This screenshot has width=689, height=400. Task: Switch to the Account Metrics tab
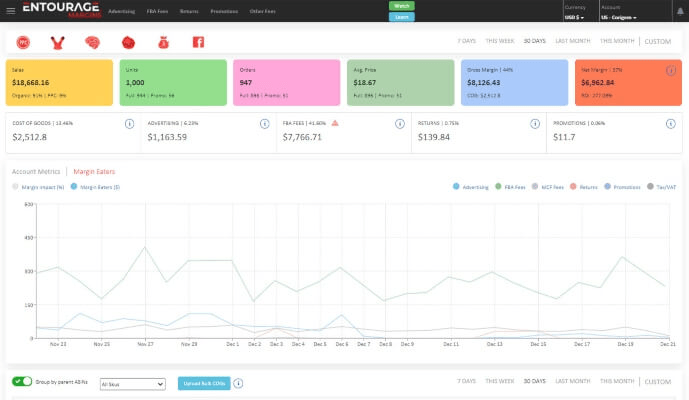tap(36, 171)
